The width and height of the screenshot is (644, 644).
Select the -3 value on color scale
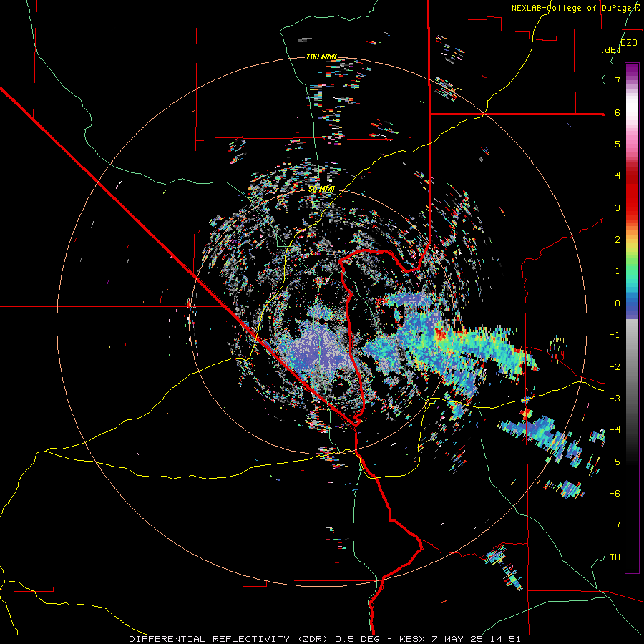coord(615,399)
